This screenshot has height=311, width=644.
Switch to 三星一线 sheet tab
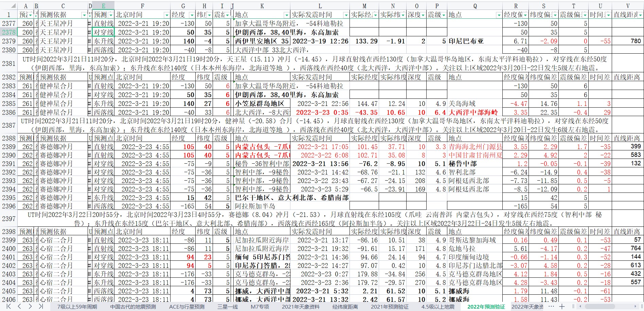[x=228, y=307]
